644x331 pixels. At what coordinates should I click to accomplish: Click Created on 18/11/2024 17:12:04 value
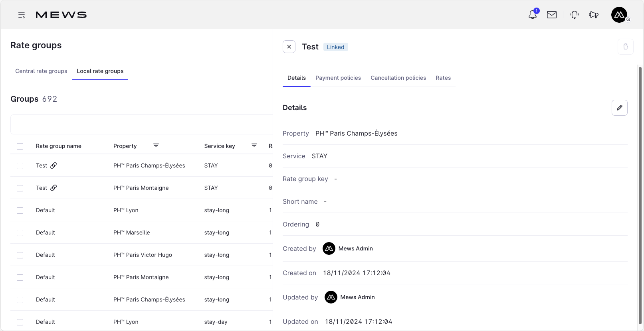pyautogui.click(x=357, y=273)
